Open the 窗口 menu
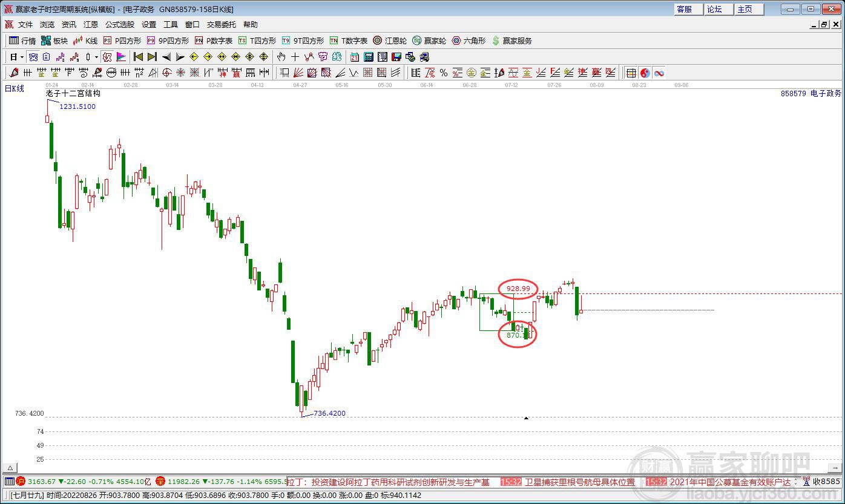Viewport: 845px width, 504px height. pyautogui.click(x=192, y=24)
